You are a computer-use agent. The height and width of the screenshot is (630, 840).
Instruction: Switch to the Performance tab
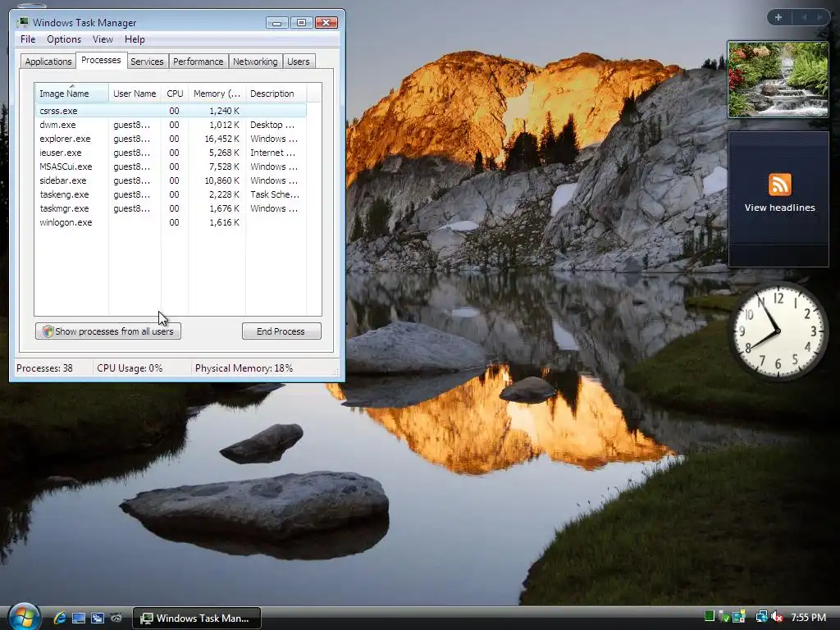pyautogui.click(x=198, y=62)
